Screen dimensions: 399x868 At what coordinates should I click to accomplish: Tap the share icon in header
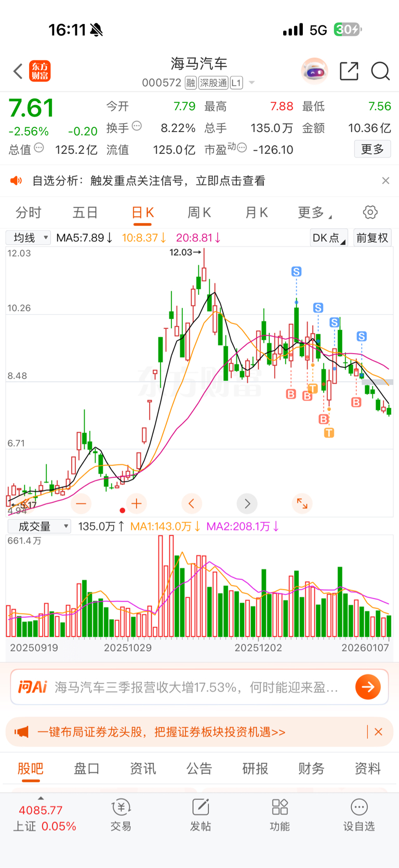pyautogui.click(x=349, y=71)
